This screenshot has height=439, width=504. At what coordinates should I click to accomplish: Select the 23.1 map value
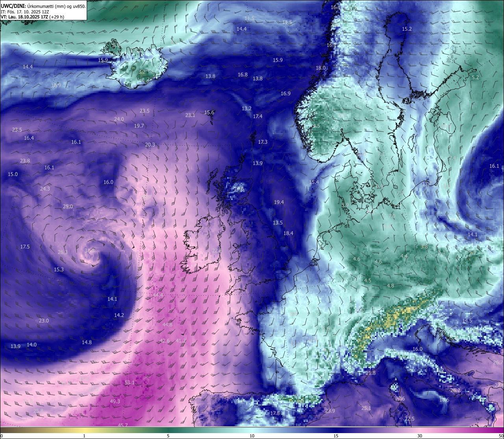point(190,115)
